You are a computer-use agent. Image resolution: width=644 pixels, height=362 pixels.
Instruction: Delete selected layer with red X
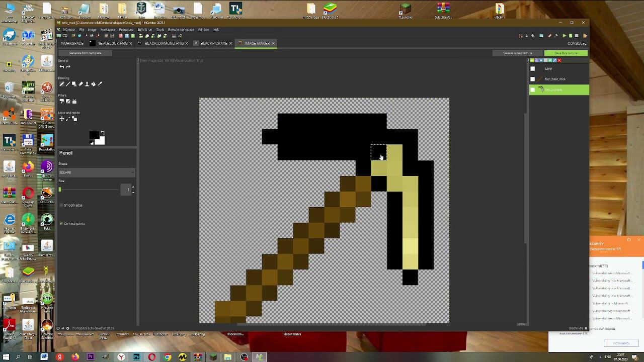559,60
